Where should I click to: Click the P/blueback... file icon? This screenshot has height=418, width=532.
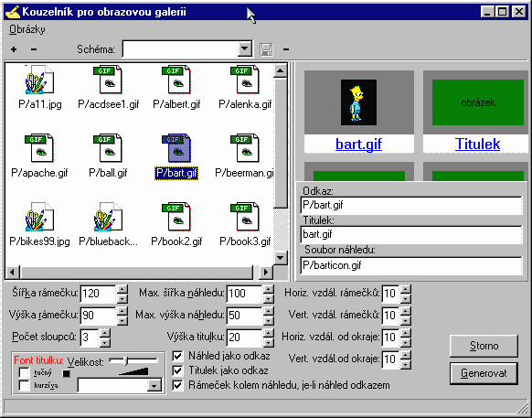tap(108, 217)
